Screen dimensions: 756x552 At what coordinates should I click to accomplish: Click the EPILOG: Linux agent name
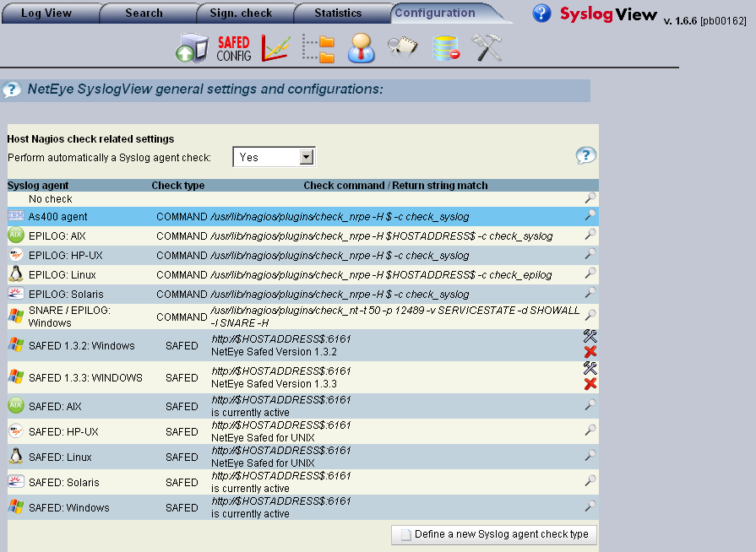(63, 275)
